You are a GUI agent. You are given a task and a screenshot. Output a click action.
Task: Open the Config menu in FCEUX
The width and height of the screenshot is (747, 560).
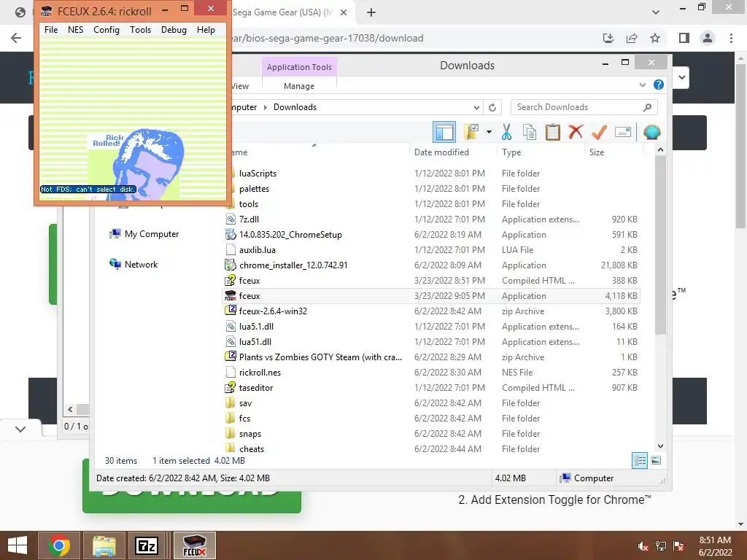click(x=107, y=29)
